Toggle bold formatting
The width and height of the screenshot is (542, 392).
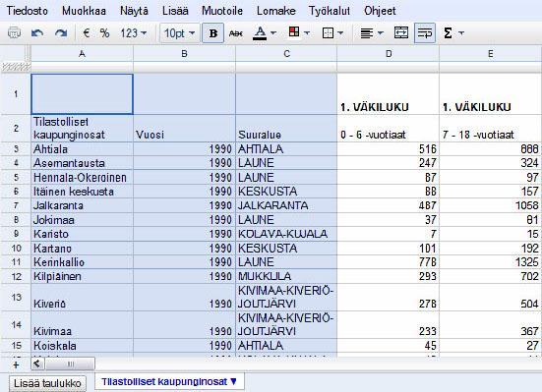[212, 33]
